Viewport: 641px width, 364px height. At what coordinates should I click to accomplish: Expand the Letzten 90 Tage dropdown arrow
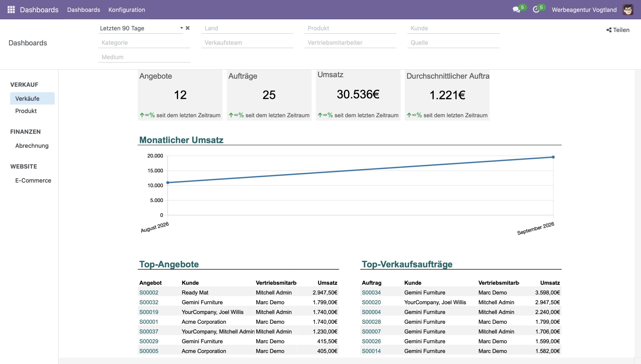(x=182, y=28)
